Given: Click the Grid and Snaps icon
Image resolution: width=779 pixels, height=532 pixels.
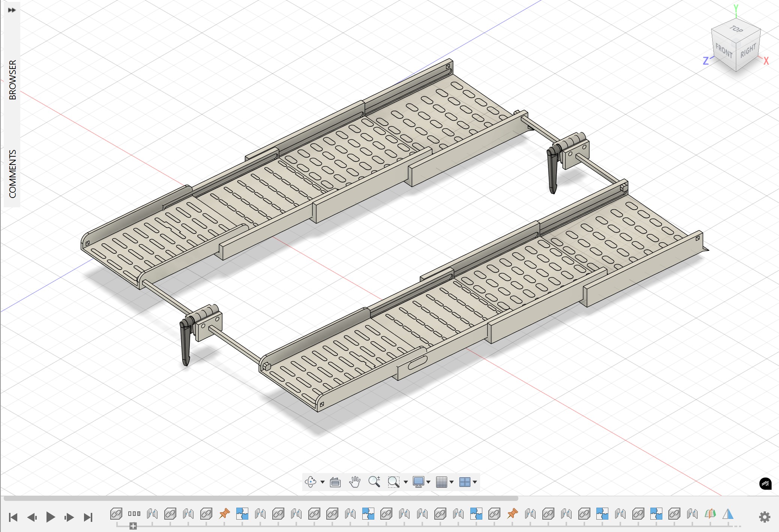Looking at the screenshot, I should coord(441,482).
